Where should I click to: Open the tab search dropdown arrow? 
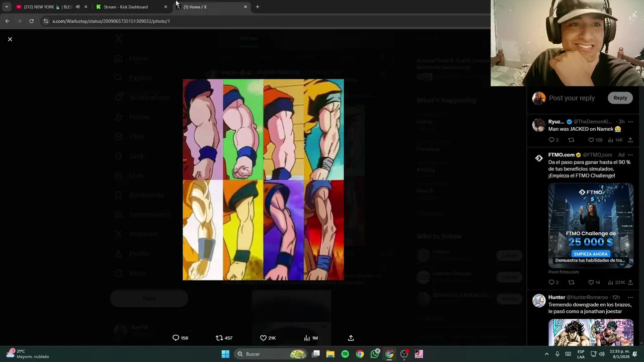7,7
